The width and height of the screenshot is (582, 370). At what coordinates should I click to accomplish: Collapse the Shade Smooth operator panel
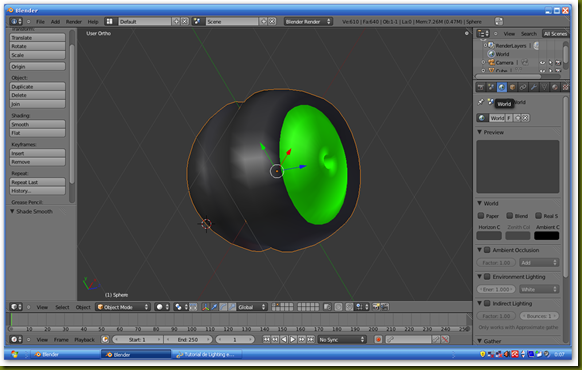pos(12,211)
